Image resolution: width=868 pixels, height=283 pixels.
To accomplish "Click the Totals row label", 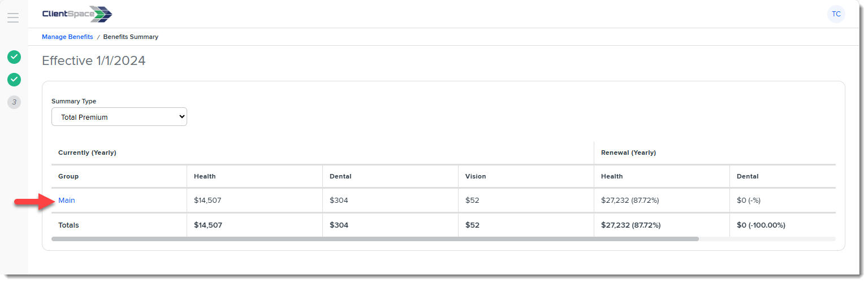I will (x=68, y=225).
